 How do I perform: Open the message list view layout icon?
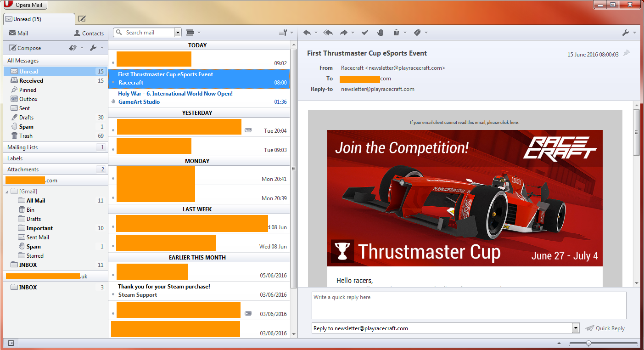pos(190,33)
